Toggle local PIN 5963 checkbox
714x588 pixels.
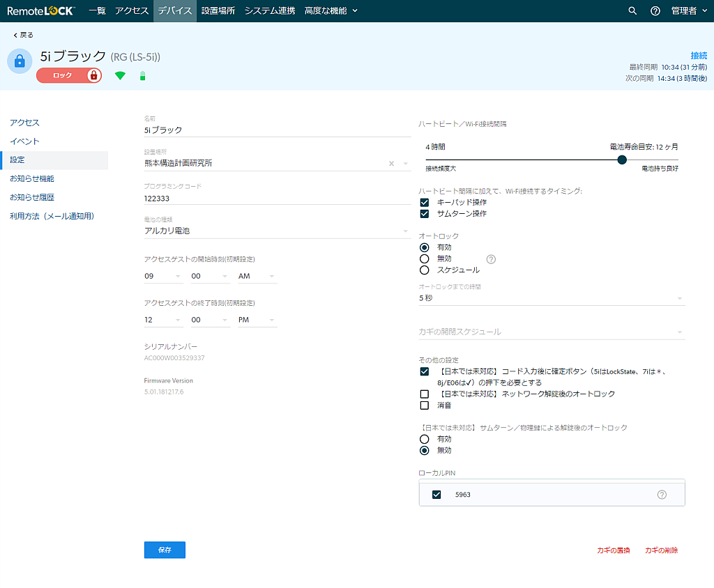436,495
